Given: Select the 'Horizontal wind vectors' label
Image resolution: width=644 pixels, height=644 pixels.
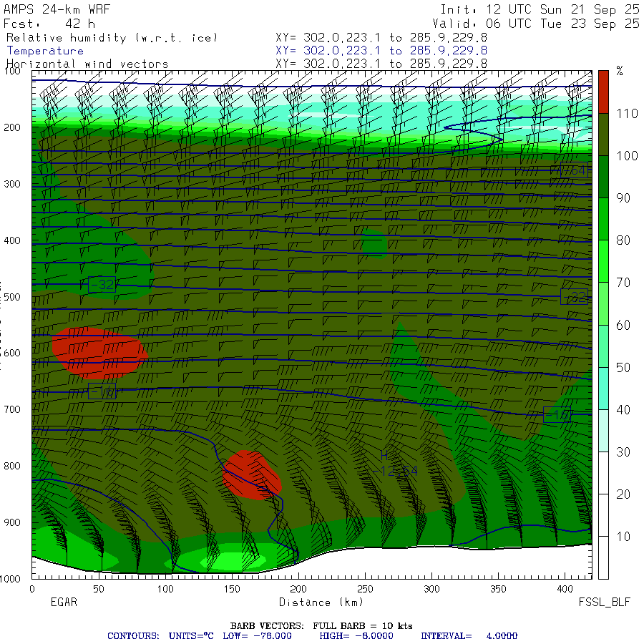Looking at the screenshot, I should [x=87, y=64].
